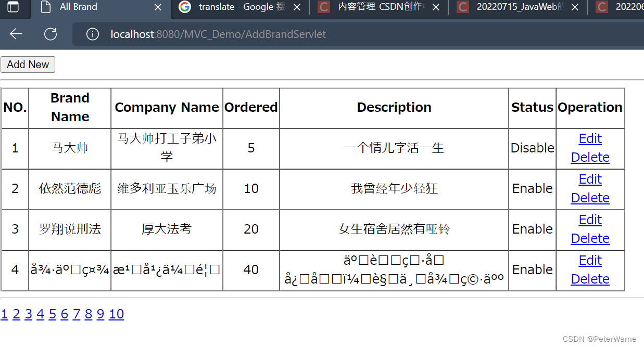Close the 内容管理-CSDN tab

436,7
